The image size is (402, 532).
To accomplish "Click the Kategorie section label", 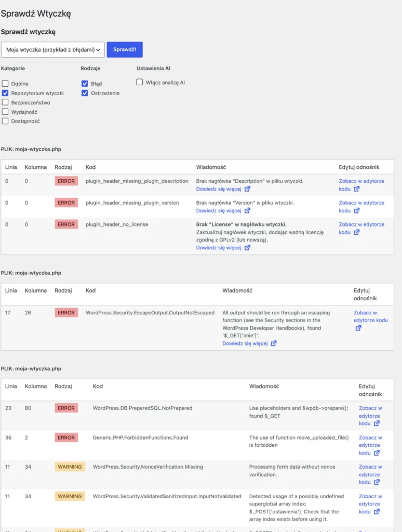I will [13, 68].
